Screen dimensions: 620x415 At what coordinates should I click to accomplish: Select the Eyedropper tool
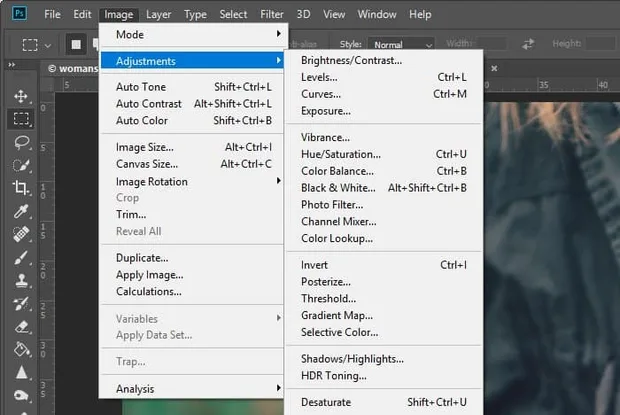pyautogui.click(x=21, y=211)
